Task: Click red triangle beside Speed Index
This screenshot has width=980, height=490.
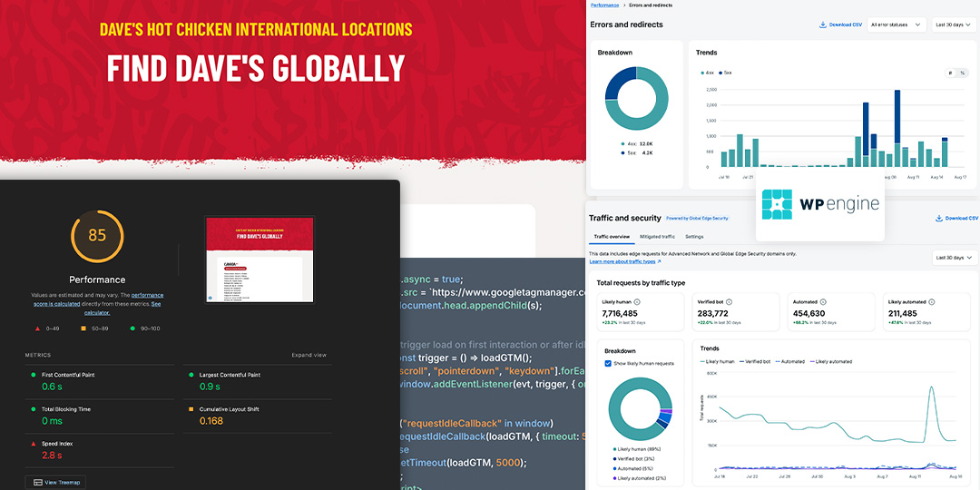Action: (x=34, y=444)
